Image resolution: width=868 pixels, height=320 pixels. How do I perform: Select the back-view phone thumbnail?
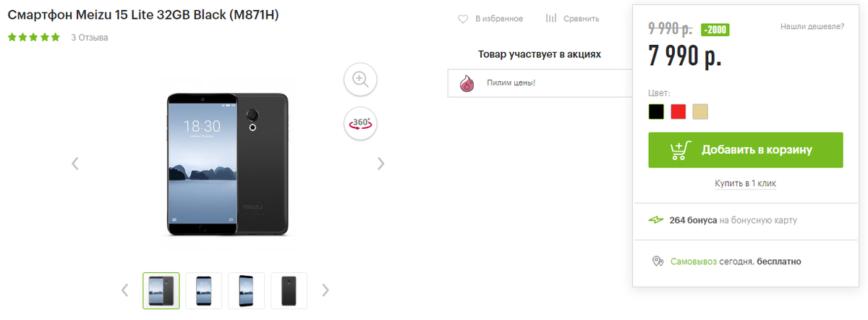(289, 290)
